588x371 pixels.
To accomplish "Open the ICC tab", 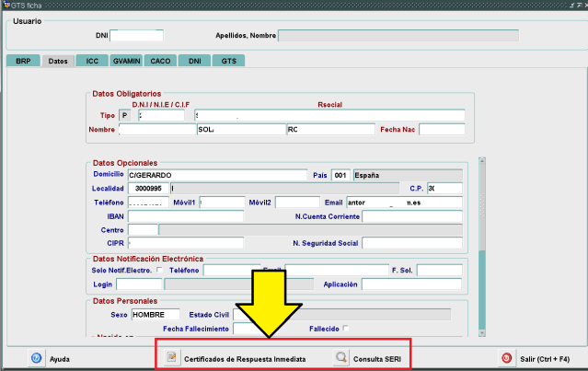I will pos(92,61).
